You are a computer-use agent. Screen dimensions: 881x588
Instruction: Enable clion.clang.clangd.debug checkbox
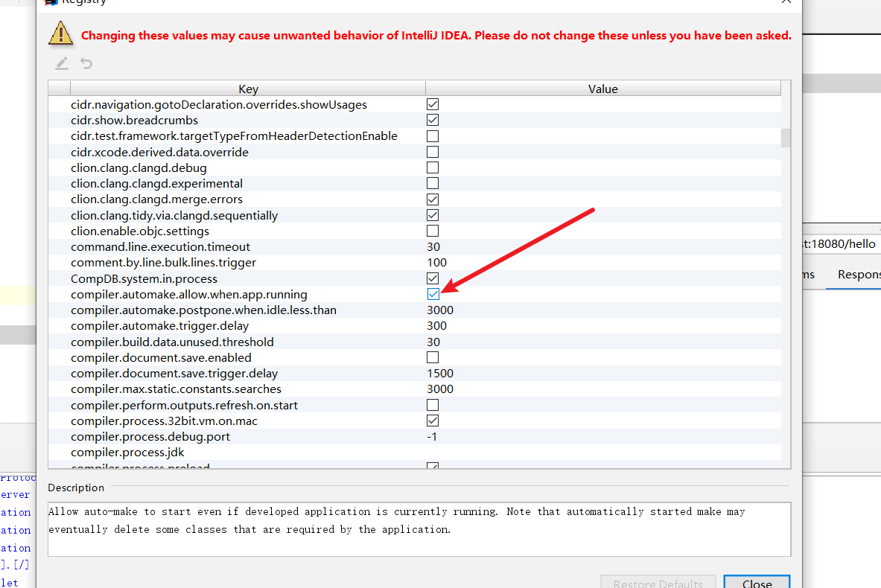tap(433, 167)
